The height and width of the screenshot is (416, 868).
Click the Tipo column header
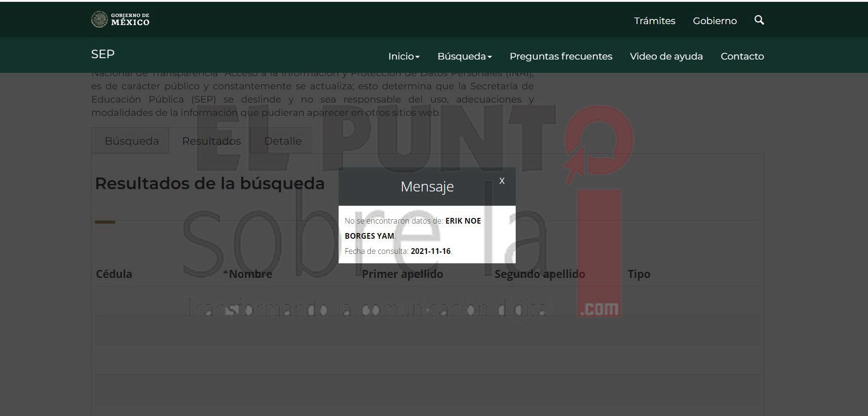[639, 274]
